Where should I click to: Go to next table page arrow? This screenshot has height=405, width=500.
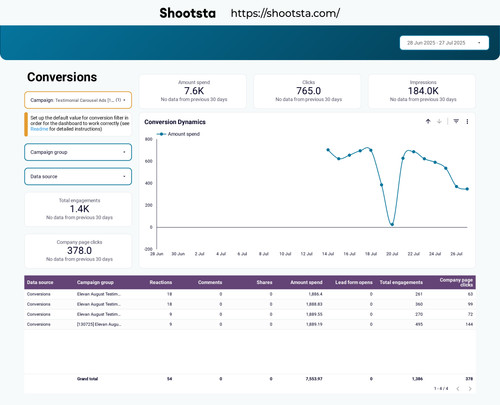(470, 389)
